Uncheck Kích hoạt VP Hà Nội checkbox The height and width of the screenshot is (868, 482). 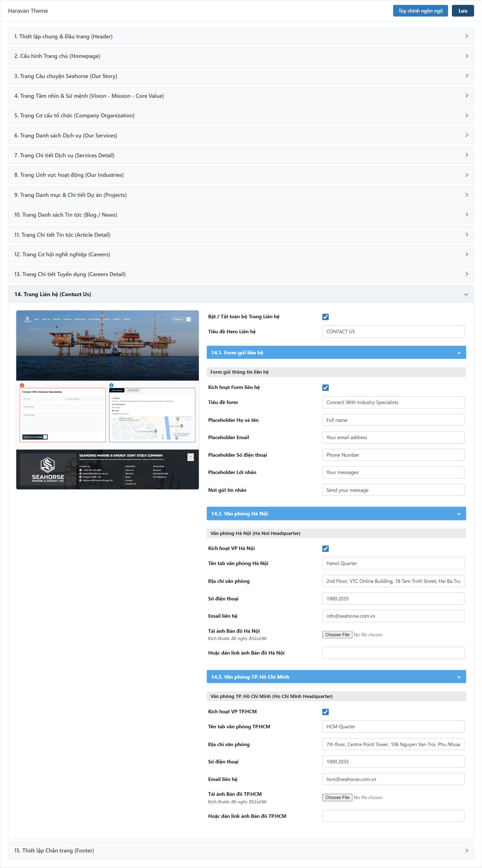(326, 548)
